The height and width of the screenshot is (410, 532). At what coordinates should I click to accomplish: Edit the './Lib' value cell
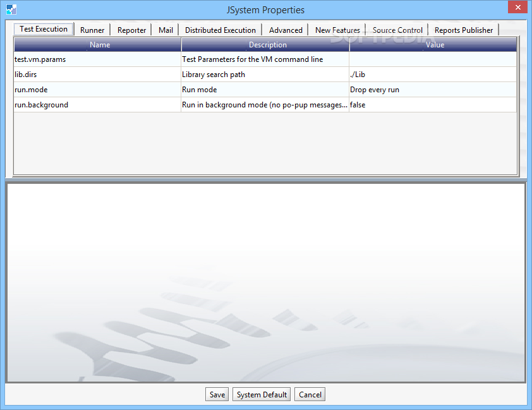[433, 75]
